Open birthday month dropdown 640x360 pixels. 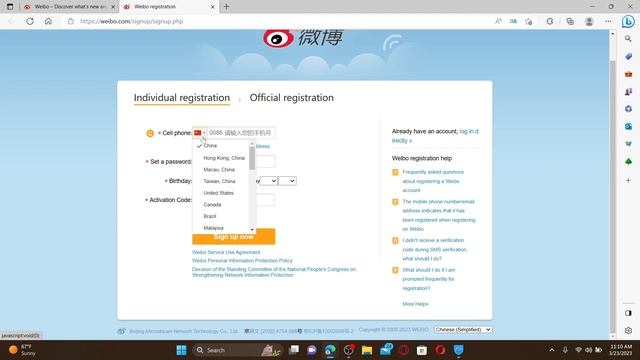click(x=268, y=181)
